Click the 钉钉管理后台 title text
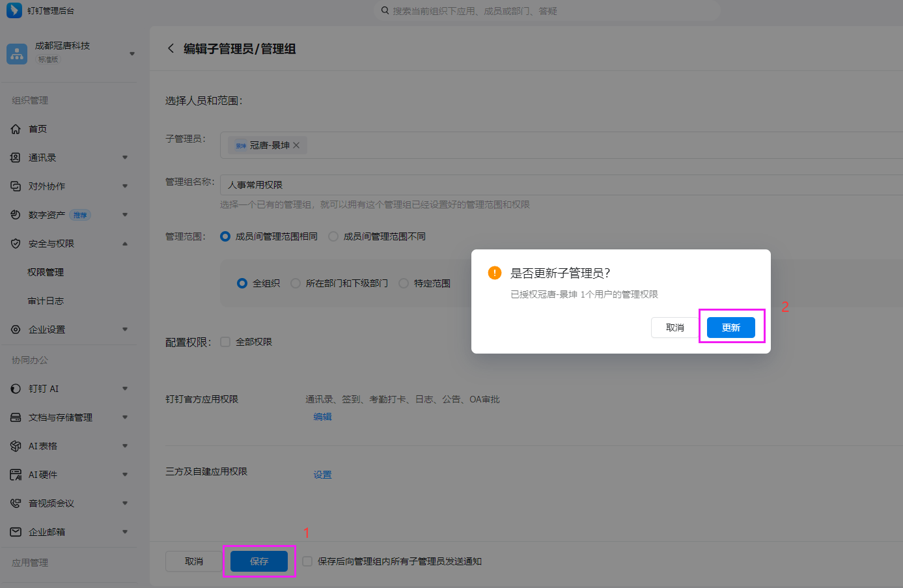This screenshot has width=903, height=588. pos(51,10)
